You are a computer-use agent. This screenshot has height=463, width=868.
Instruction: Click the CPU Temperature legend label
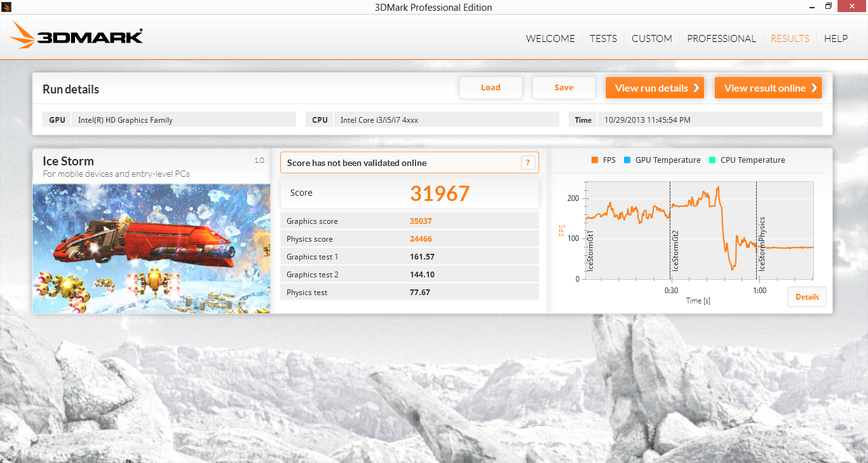click(753, 160)
